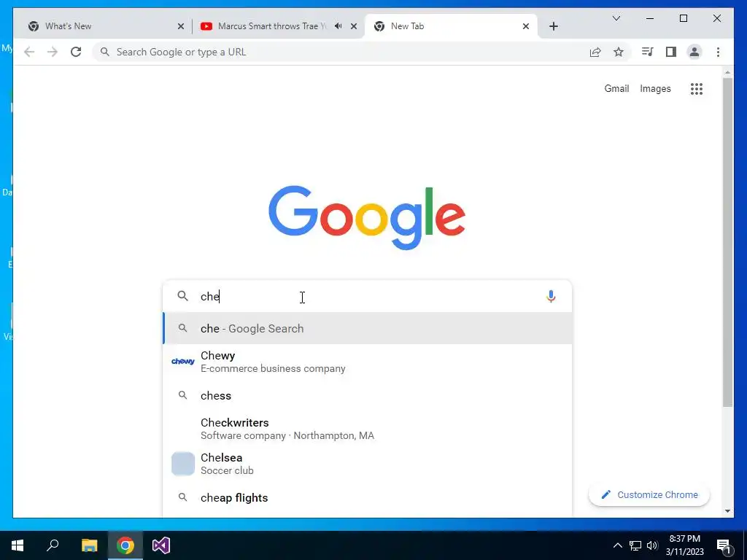Viewport: 747px width, 560px height.
Task: Click the Customize Chrome button
Action: pos(649,495)
